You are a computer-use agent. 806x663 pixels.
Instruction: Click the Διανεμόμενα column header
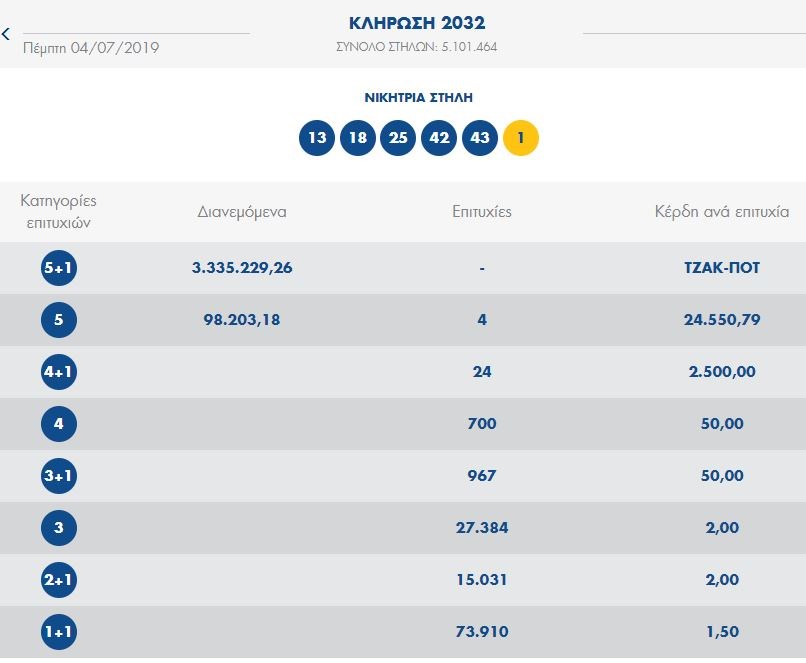click(x=242, y=212)
